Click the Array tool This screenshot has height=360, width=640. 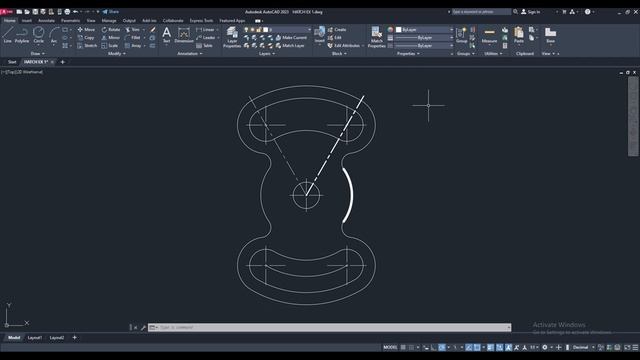133,46
